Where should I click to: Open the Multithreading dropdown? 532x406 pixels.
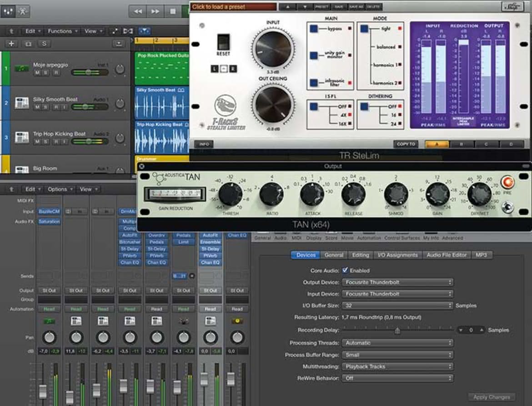click(x=398, y=366)
